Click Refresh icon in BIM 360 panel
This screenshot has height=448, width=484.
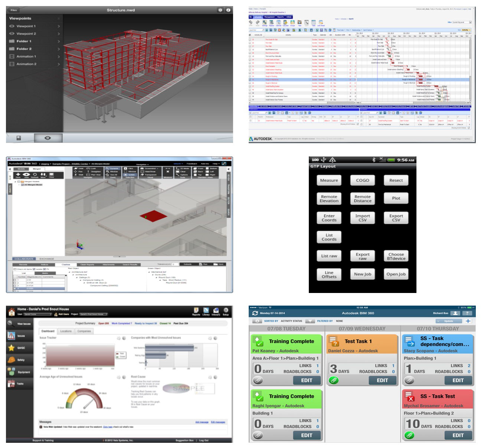click(x=35, y=175)
